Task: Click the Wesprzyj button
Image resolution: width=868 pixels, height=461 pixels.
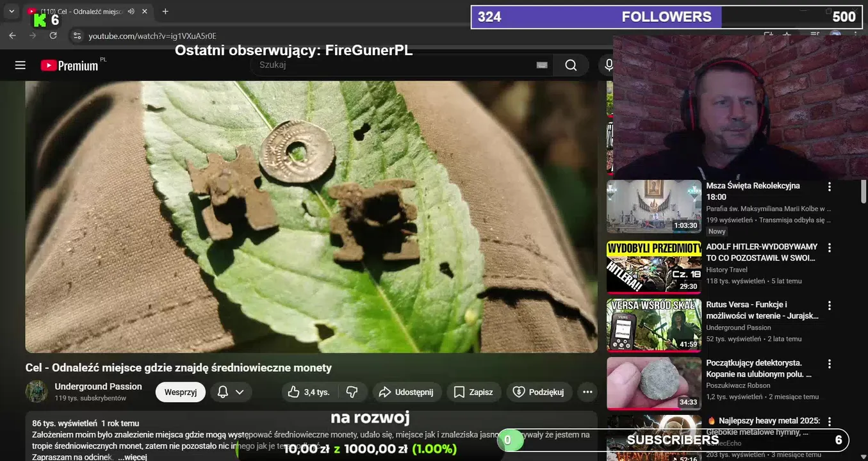Action: pyautogui.click(x=181, y=392)
